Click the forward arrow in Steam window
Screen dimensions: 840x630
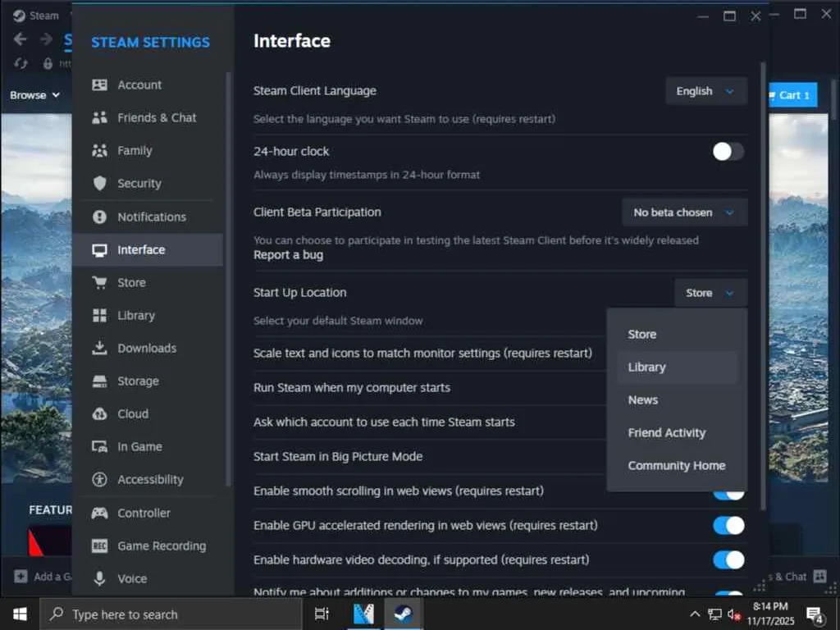pyautogui.click(x=47, y=39)
